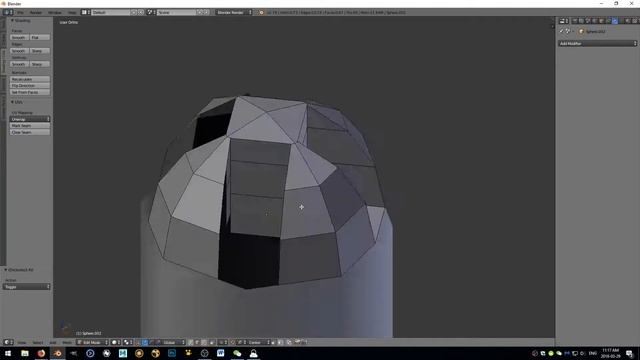Click the 3D viewport editor type icon
The image size is (640, 360).
coord(8,342)
